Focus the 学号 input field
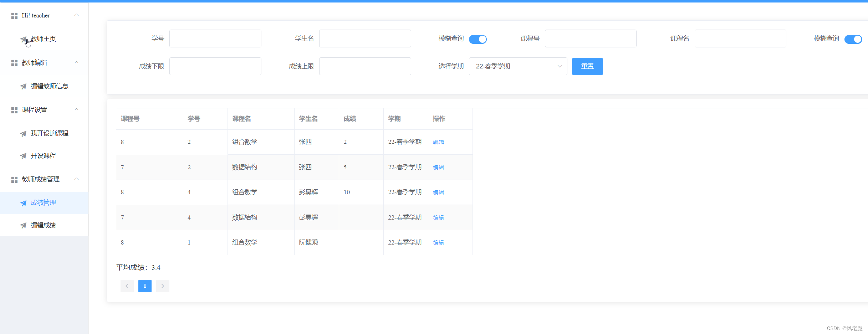The width and height of the screenshot is (868, 334). click(x=215, y=38)
